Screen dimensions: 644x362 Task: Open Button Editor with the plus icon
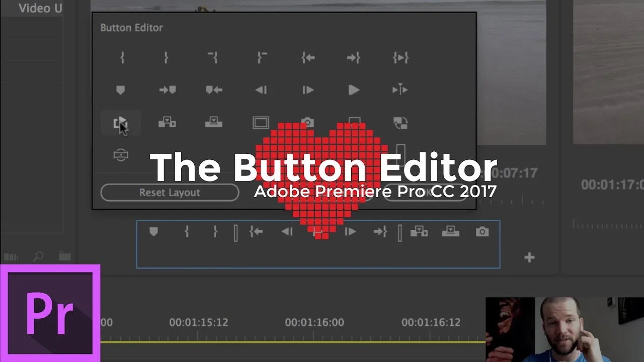coord(529,257)
